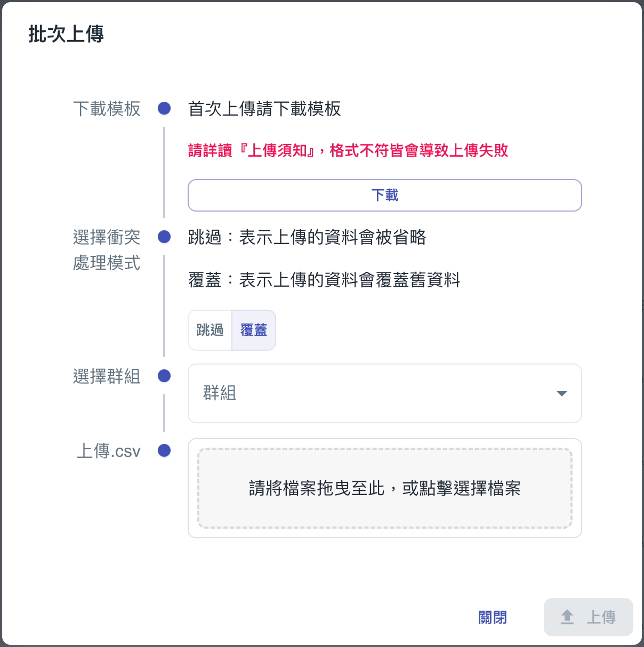
Task: Click the 選擇群組 step indicator dot
Action: tap(164, 376)
